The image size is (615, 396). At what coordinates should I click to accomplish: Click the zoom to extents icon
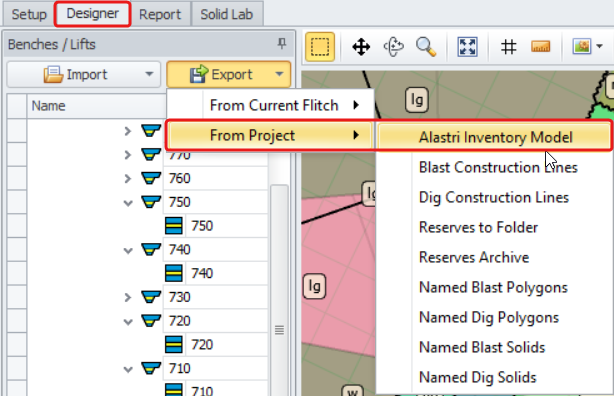pos(467,47)
